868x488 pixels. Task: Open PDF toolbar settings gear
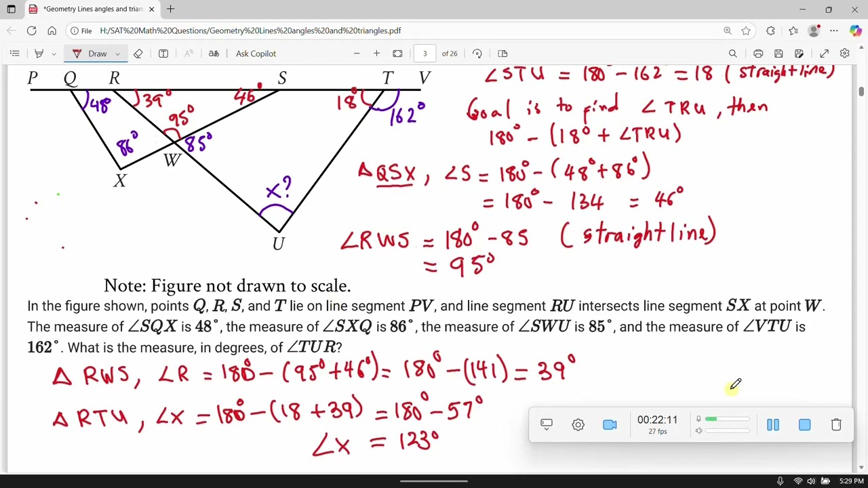[x=845, y=54]
